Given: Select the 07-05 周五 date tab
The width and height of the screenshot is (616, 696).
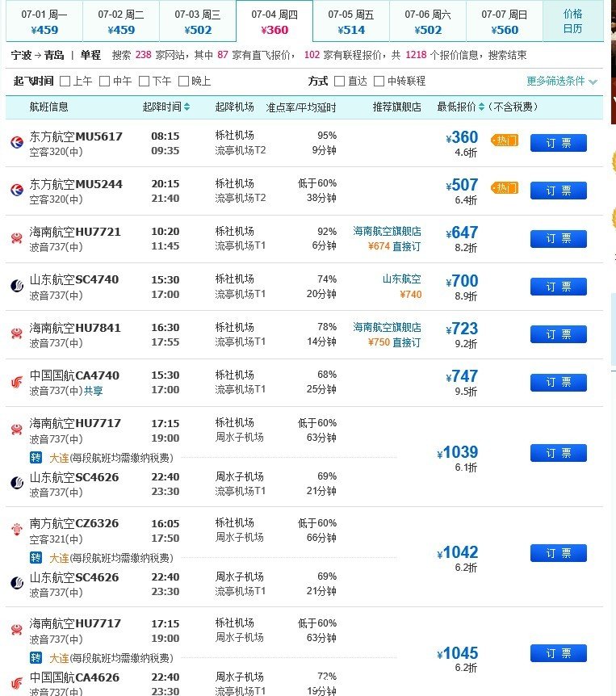Looking at the screenshot, I should click(x=351, y=22).
